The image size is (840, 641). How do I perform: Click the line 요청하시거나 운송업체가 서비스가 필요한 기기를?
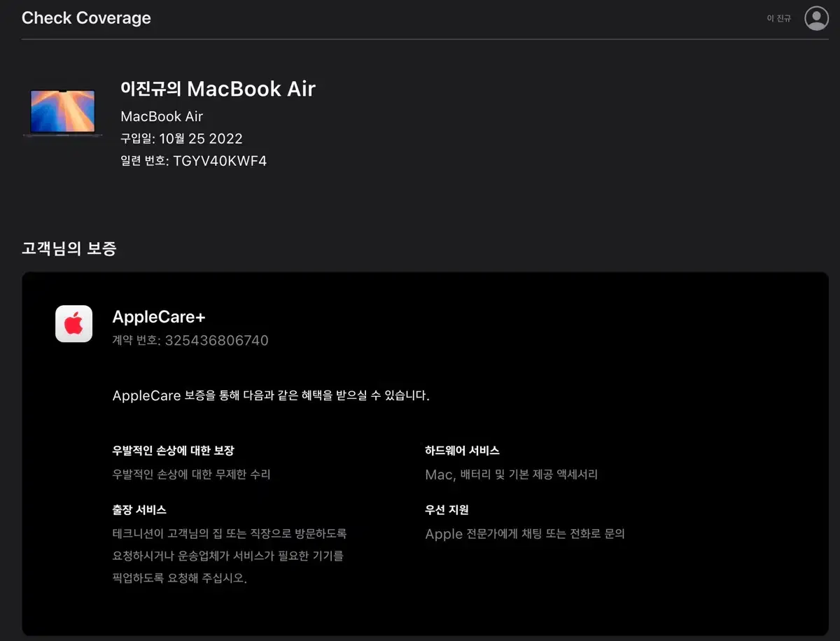[228, 556]
